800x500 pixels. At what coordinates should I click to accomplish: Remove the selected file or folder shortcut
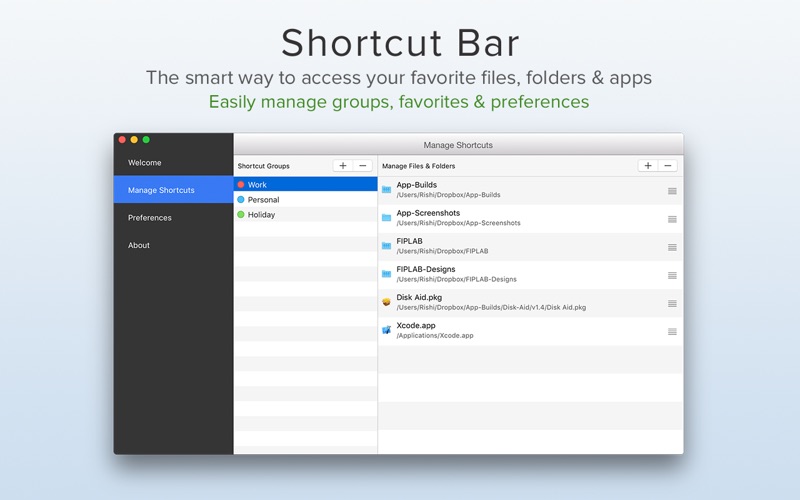coord(668,166)
